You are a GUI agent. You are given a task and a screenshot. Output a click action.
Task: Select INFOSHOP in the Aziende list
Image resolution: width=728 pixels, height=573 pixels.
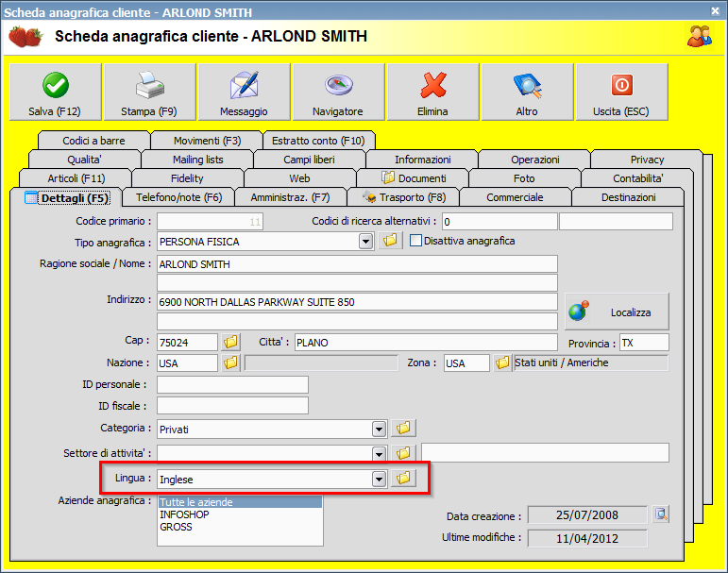point(184,514)
